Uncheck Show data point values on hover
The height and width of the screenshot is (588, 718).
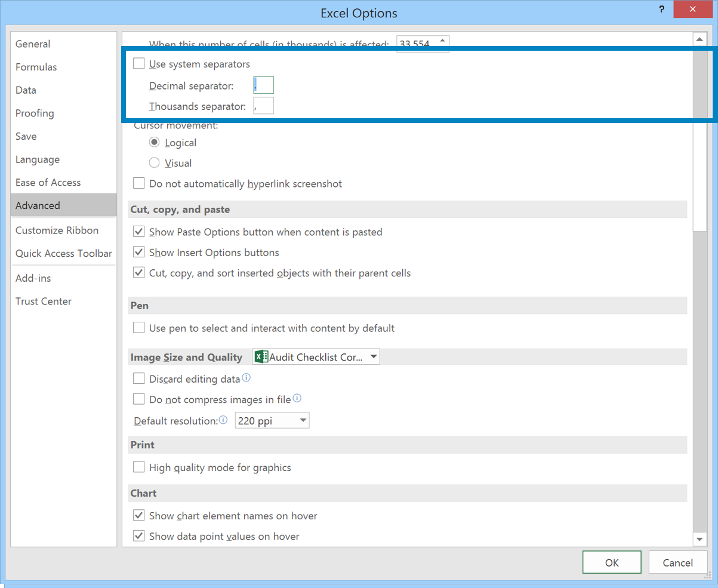pyautogui.click(x=139, y=536)
